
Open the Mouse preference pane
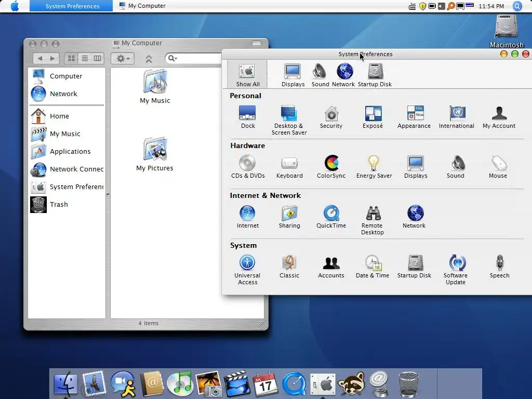498,167
